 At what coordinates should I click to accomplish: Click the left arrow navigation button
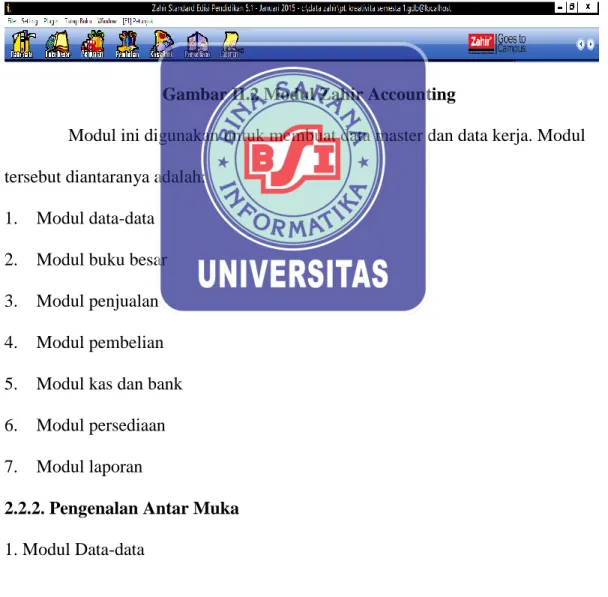tap(580, 45)
